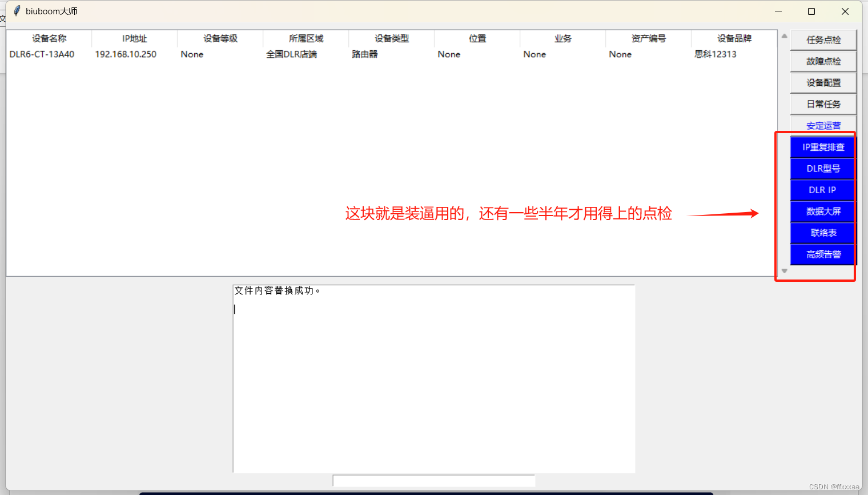Maximize the biuboom大师 window

[811, 11]
